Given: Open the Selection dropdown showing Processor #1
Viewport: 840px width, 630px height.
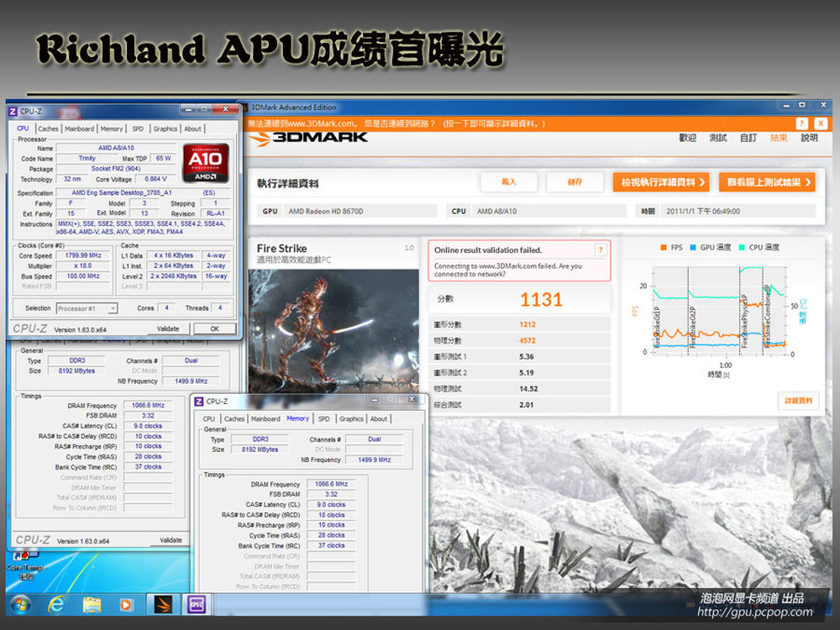Looking at the screenshot, I should click(x=87, y=308).
